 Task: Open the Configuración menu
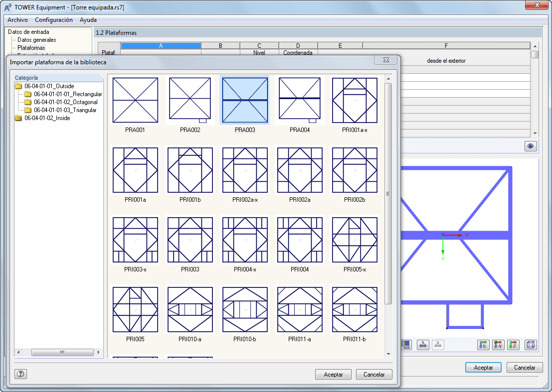53,20
